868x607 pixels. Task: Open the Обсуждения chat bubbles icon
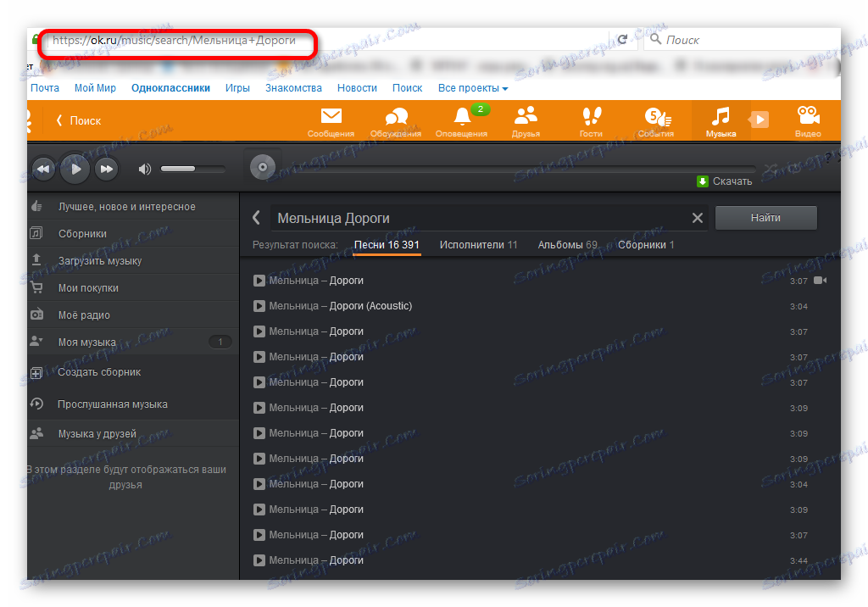click(396, 116)
